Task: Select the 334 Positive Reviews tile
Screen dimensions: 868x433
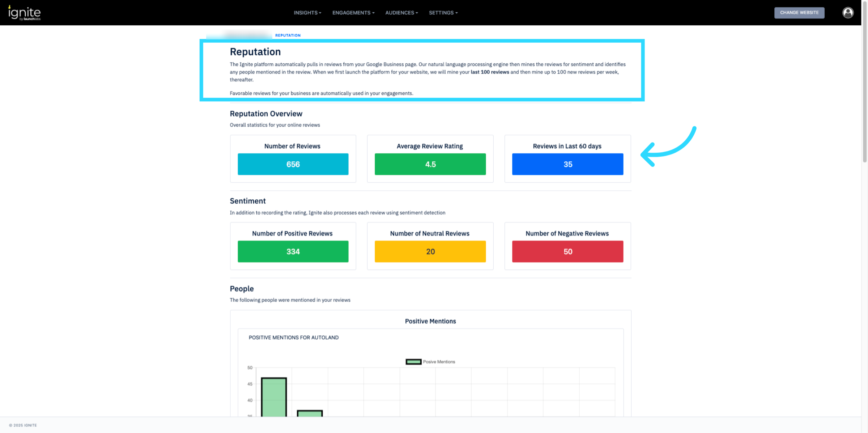Action: point(293,251)
